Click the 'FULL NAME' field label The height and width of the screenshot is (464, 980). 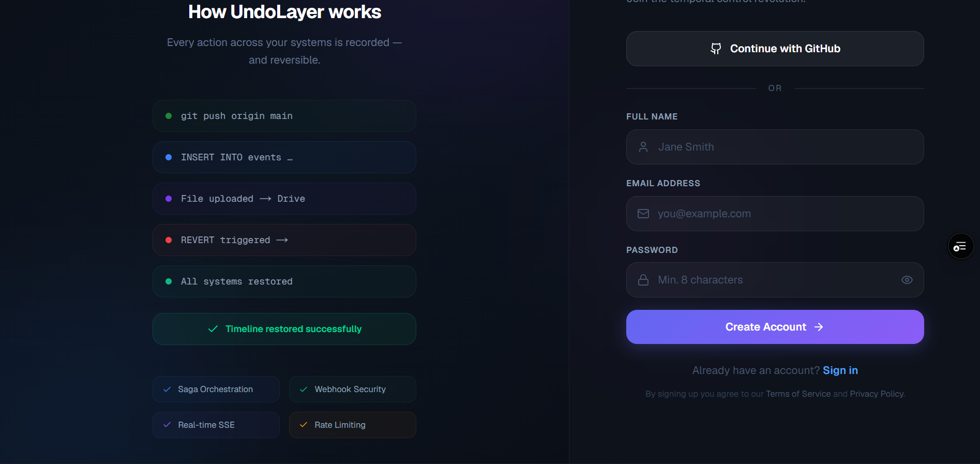[x=652, y=117]
